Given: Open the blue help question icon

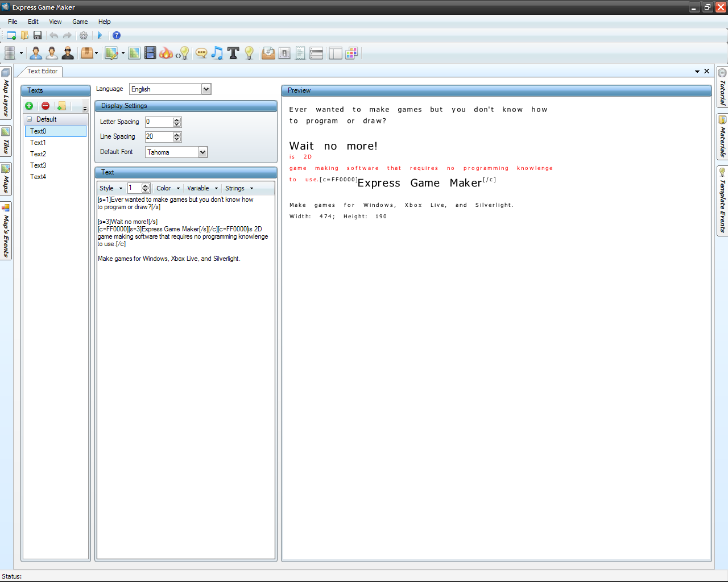Looking at the screenshot, I should click(117, 35).
